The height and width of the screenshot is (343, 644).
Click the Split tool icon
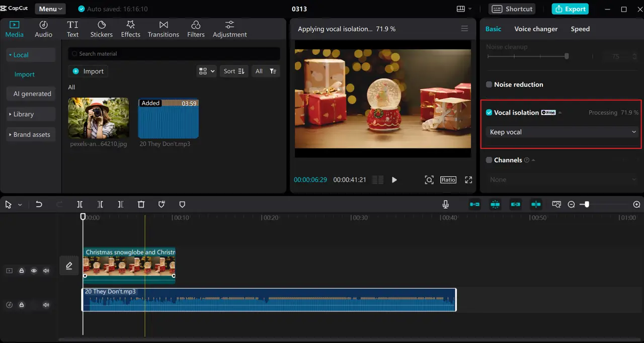point(79,204)
